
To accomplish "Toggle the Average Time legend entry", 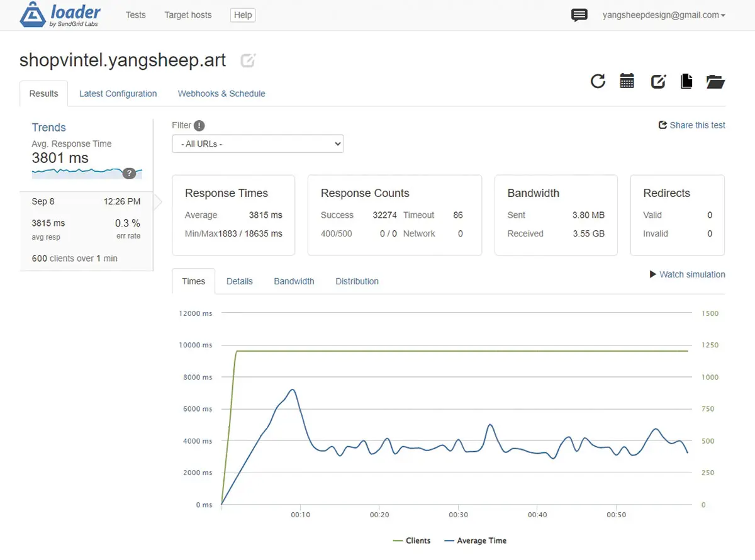I will pyautogui.click(x=475, y=540).
